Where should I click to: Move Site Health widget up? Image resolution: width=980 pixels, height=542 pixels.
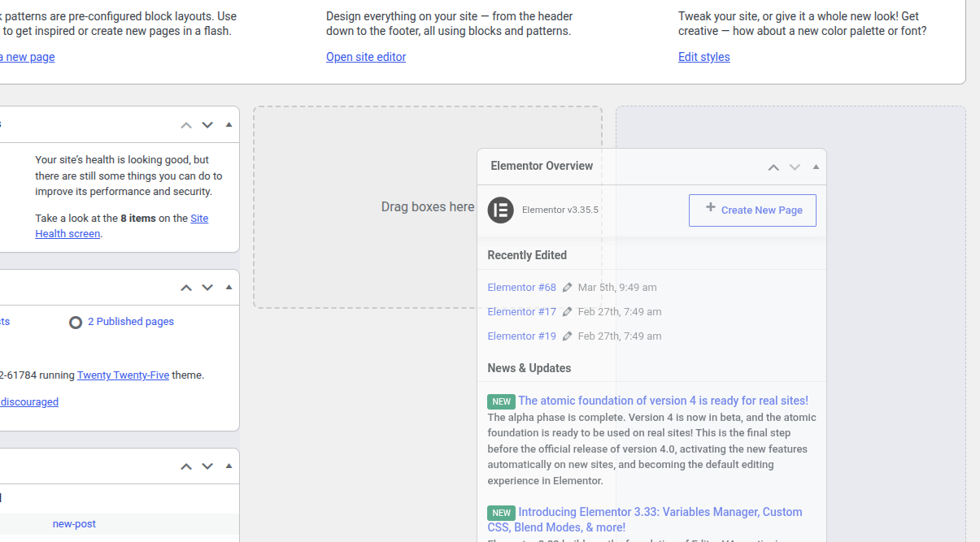(x=186, y=125)
